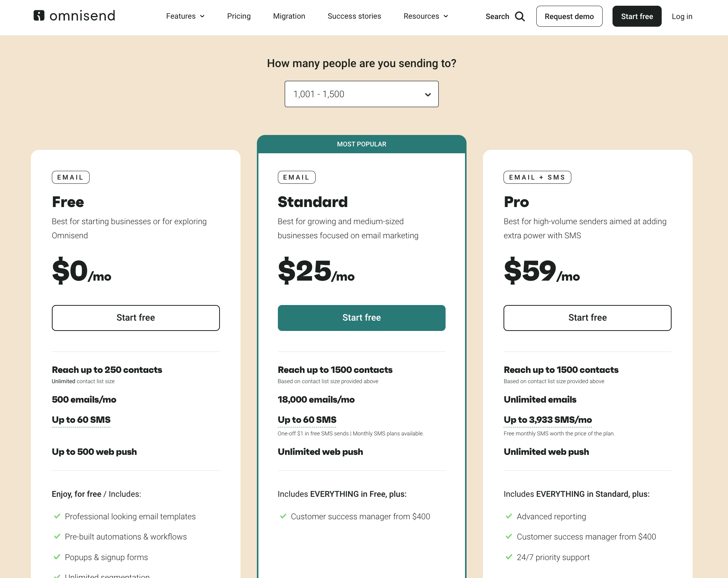Click Start free on the Standard plan

[x=361, y=318]
